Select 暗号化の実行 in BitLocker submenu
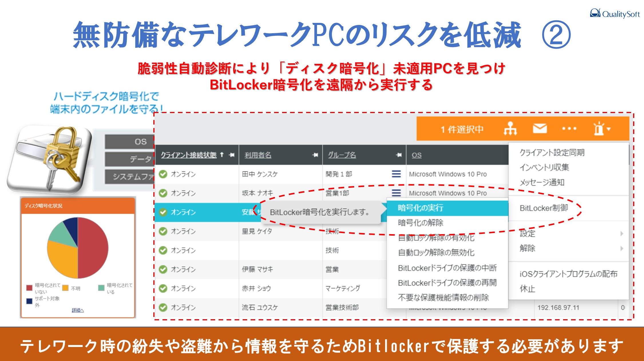The width and height of the screenshot is (644, 361). (447, 208)
